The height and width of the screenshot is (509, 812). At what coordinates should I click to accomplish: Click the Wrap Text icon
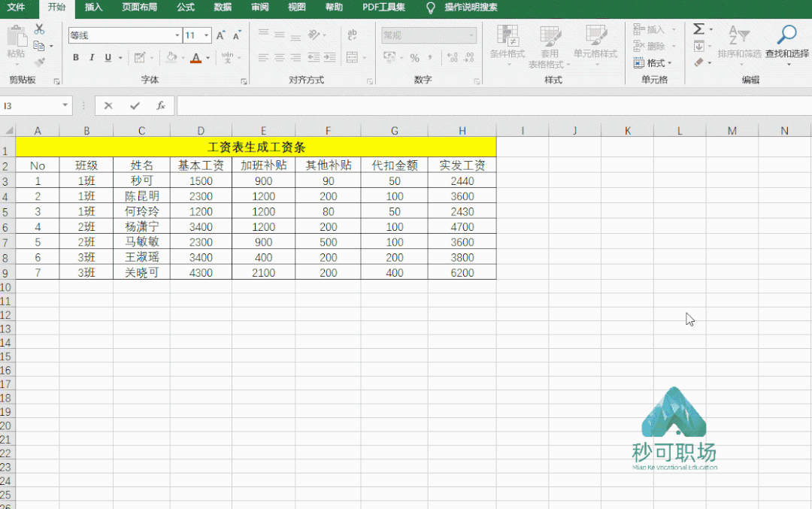pos(352,35)
